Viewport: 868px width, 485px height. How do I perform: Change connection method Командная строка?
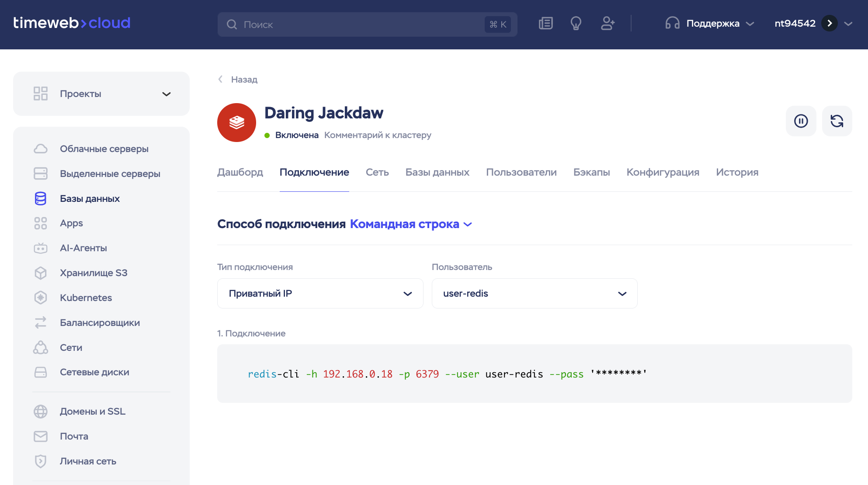(411, 224)
